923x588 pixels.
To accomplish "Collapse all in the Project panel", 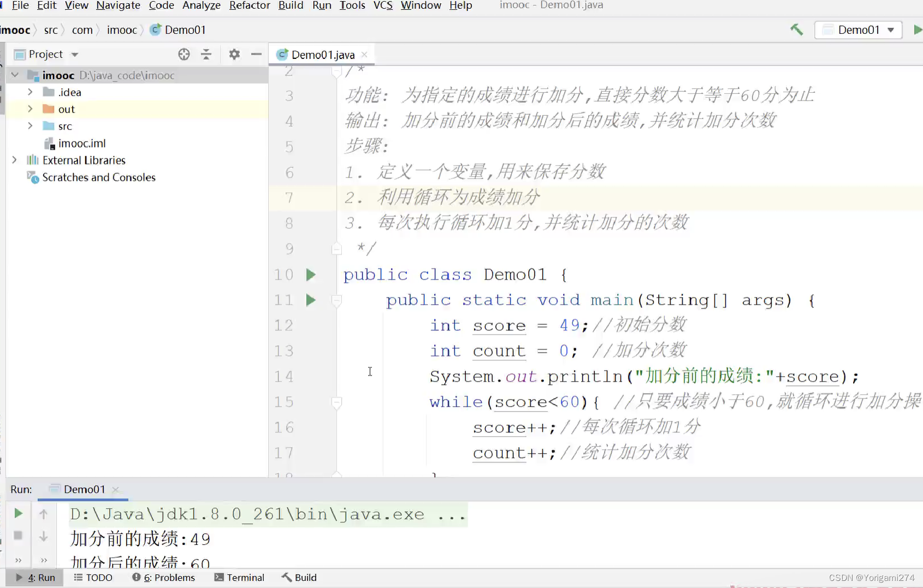I will 206,54.
